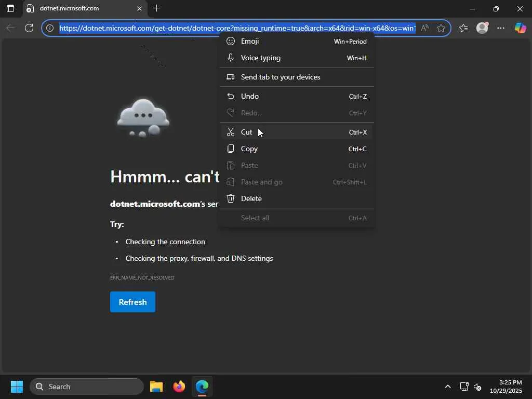The height and width of the screenshot is (399, 532).
Task: Choose Emoji from the context menu
Action: (297, 42)
